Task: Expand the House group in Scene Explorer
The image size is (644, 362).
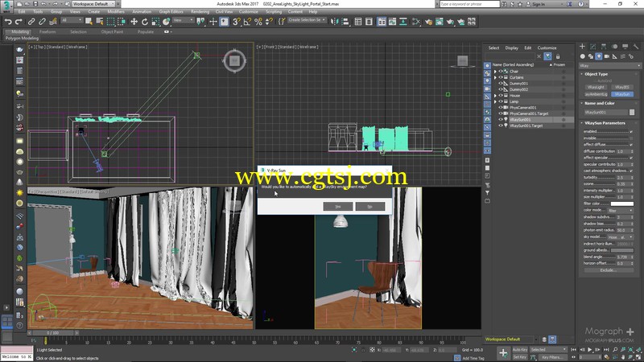Action: click(x=495, y=96)
